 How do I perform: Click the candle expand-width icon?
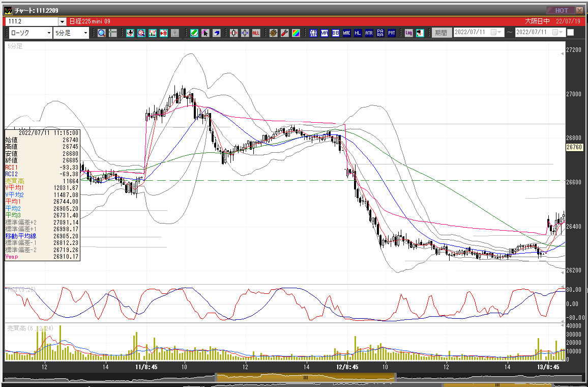[x=233, y=33]
